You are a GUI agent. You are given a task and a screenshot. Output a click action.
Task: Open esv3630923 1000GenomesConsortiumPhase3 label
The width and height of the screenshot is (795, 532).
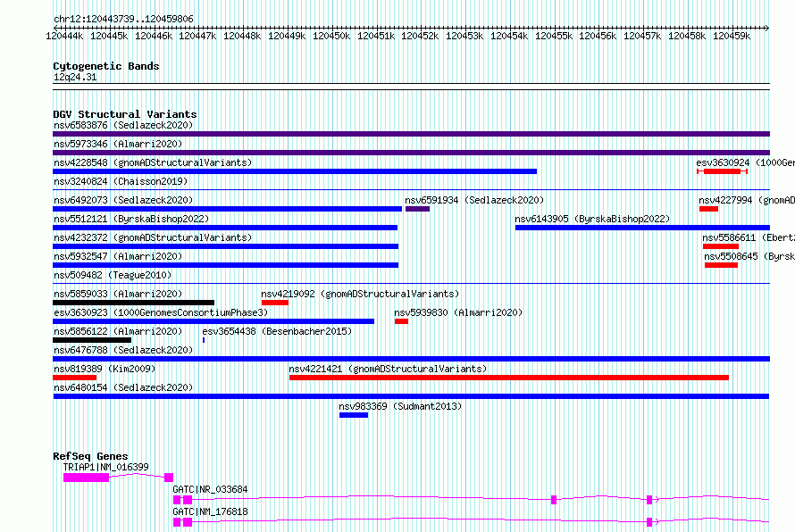point(161,312)
